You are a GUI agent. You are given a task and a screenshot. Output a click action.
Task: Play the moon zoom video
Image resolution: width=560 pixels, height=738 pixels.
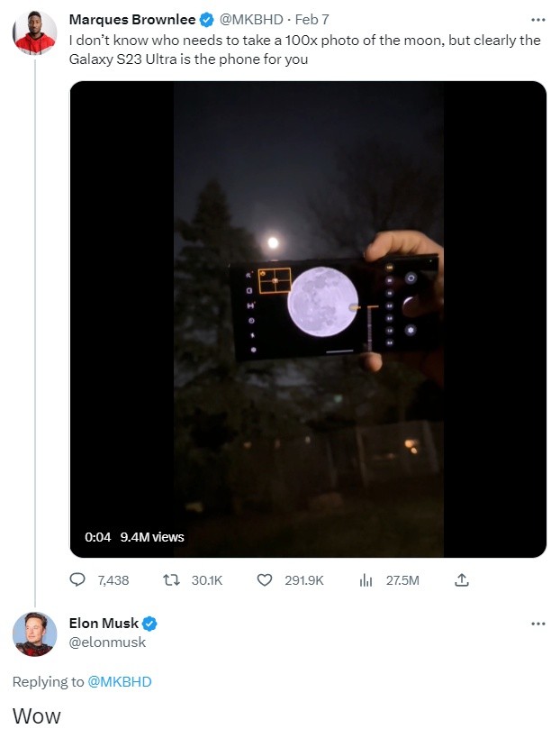(x=308, y=319)
